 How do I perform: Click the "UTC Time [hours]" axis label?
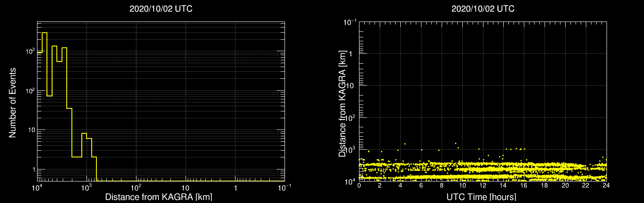pyautogui.click(x=482, y=197)
